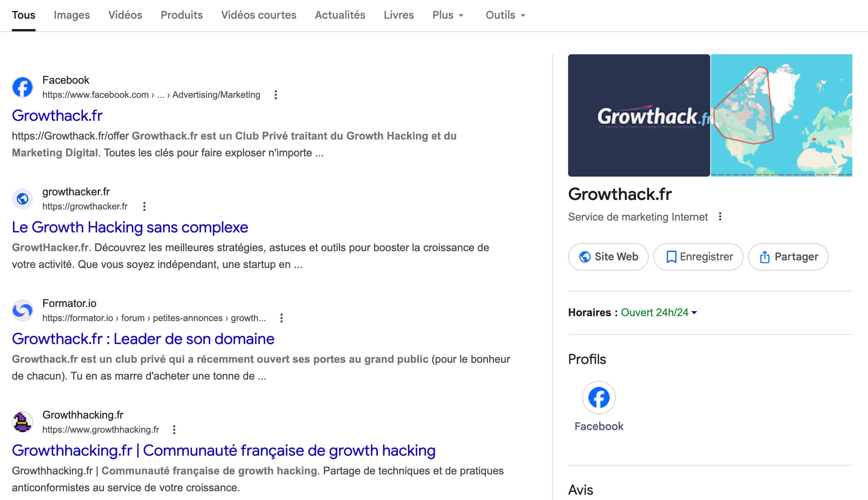868x500 pixels.
Task: Click the Service de marketing Internet text
Action: (638, 217)
